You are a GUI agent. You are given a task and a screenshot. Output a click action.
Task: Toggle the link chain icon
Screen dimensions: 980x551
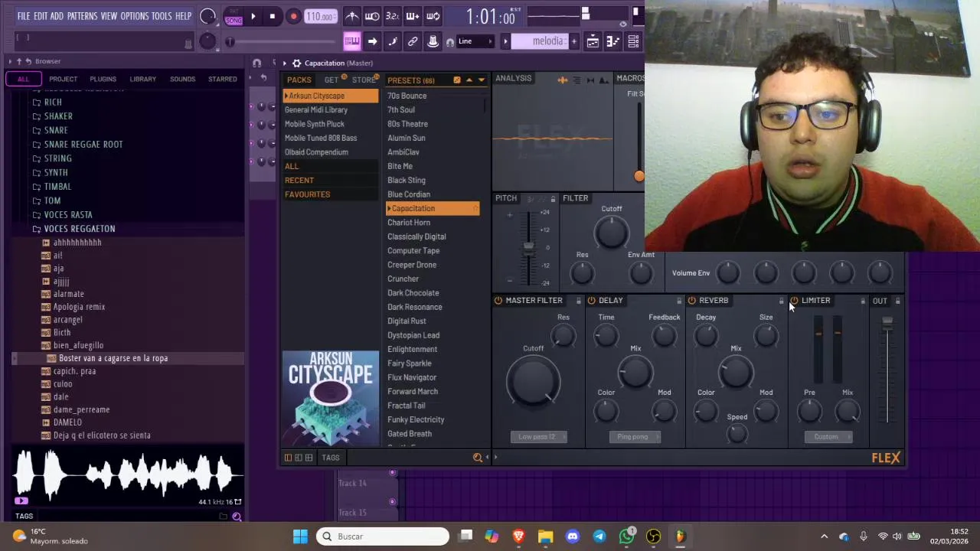pos(412,41)
